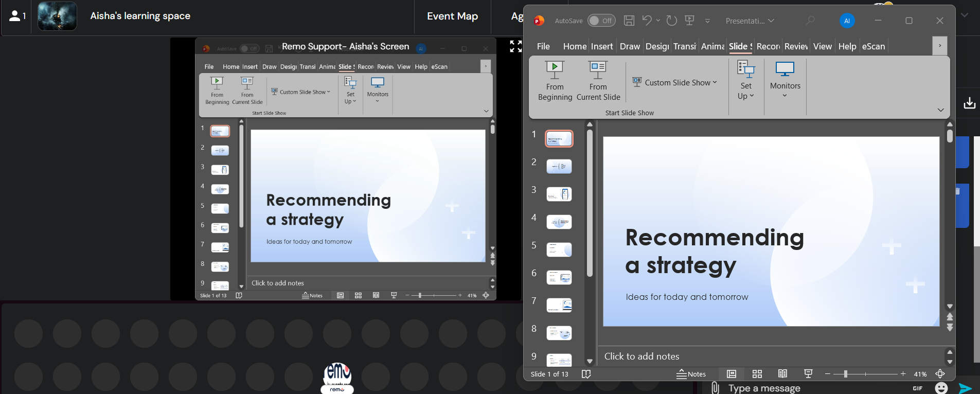Open the Insert ribbon tab
The image size is (980, 394).
tap(602, 46)
